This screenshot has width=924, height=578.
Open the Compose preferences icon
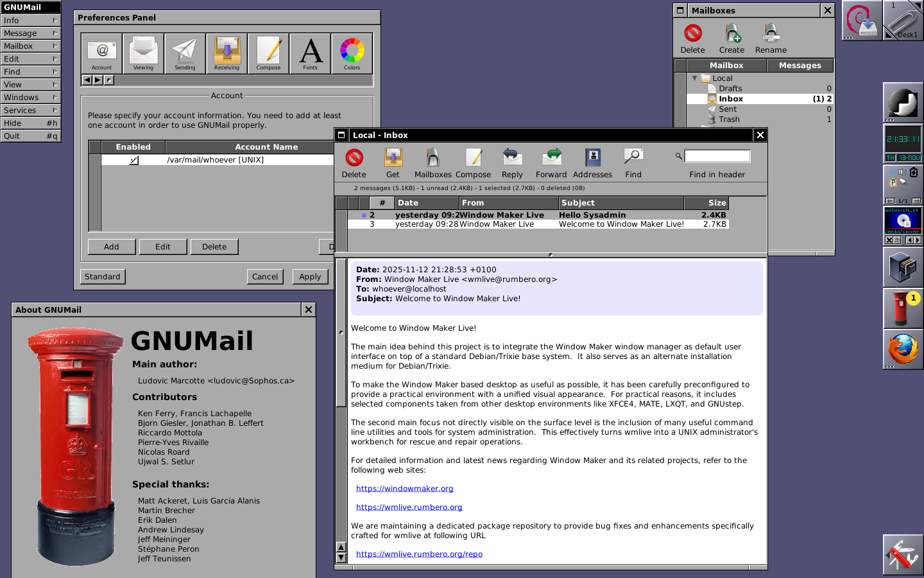(x=268, y=53)
